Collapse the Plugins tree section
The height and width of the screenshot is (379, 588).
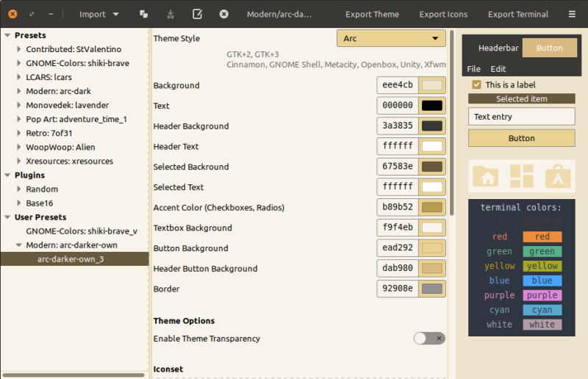click(x=7, y=176)
